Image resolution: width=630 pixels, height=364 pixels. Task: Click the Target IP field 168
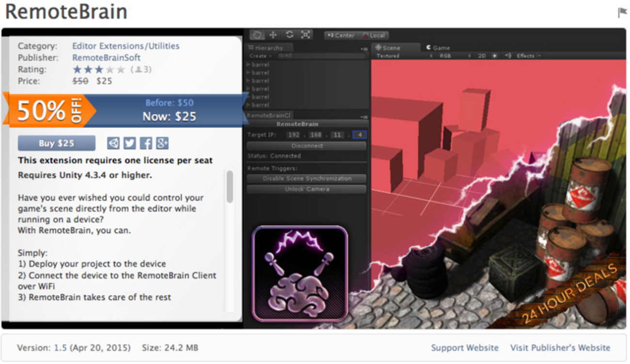click(x=316, y=135)
